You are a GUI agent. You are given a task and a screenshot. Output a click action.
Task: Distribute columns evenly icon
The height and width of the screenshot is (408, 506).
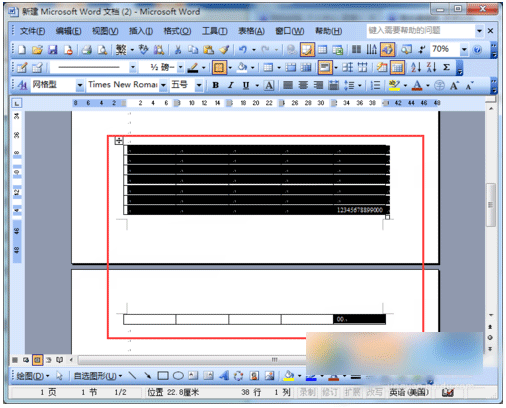(x=362, y=68)
